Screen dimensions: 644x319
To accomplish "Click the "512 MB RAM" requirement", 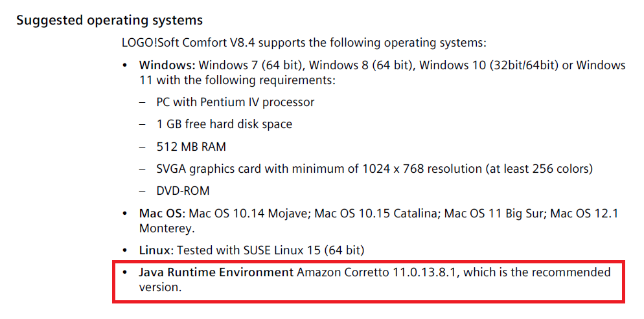I will 191,147.
